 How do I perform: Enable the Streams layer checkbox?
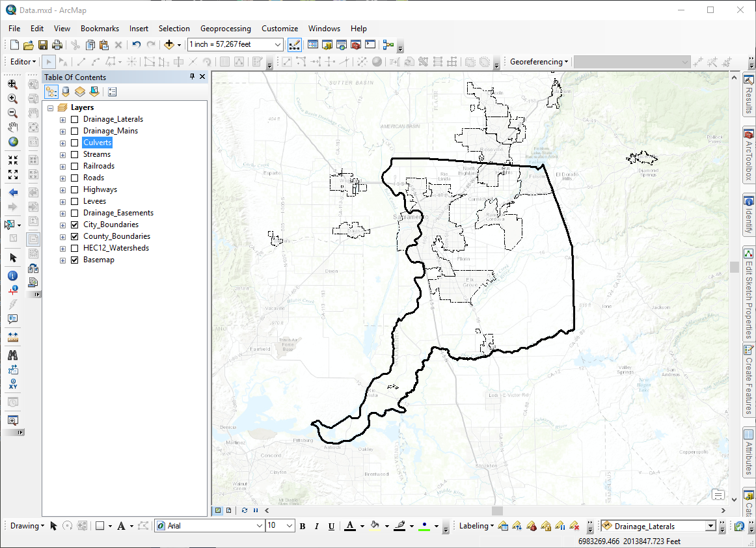pyautogui.click(x=75, y=154)
